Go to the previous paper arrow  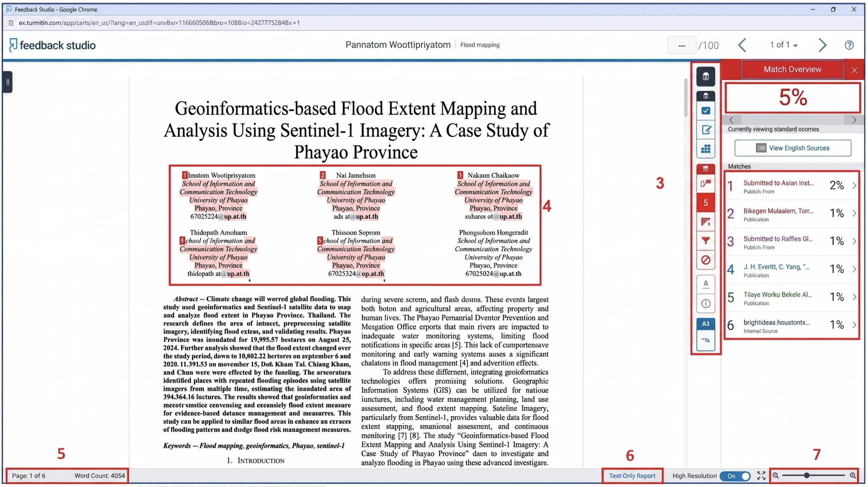(742, 45)
